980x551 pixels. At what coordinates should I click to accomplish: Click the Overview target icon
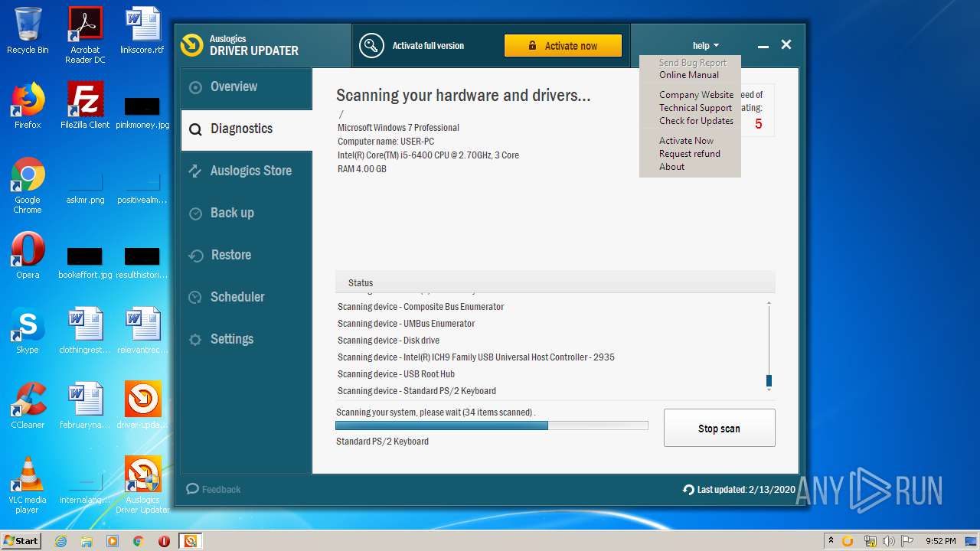(x=196, y=87)
